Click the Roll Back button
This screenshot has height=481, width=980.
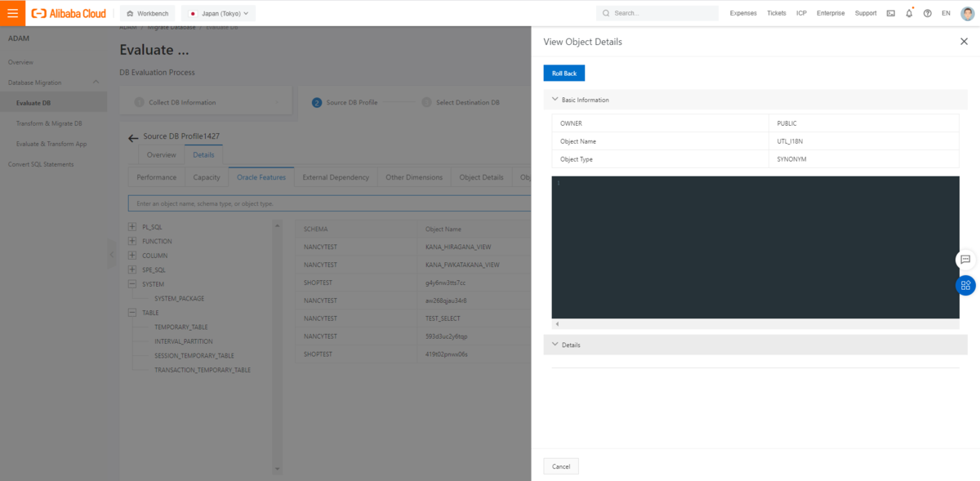point(564,73)
